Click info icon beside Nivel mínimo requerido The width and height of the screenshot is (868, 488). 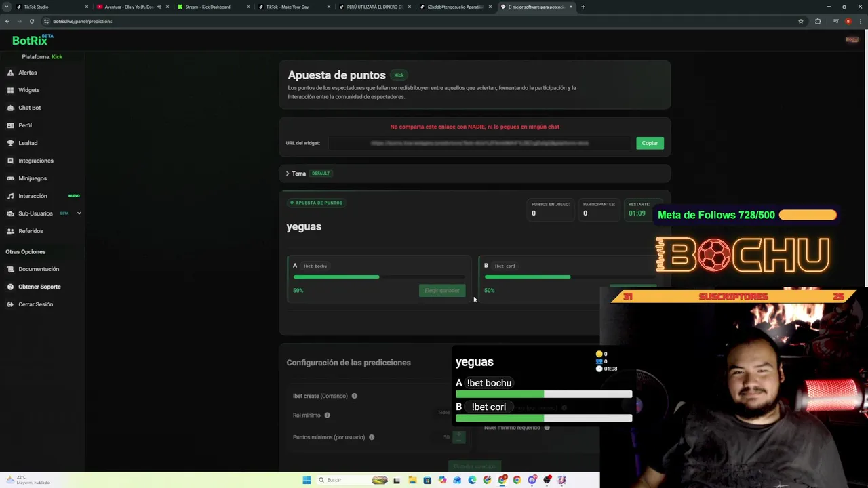click(547, 428)
